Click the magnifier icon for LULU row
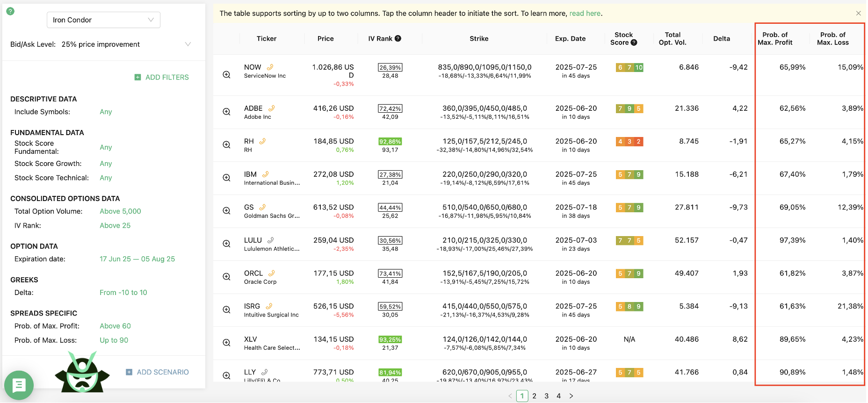This screenshot has height=403, width=868. click(x=226, y=244)
